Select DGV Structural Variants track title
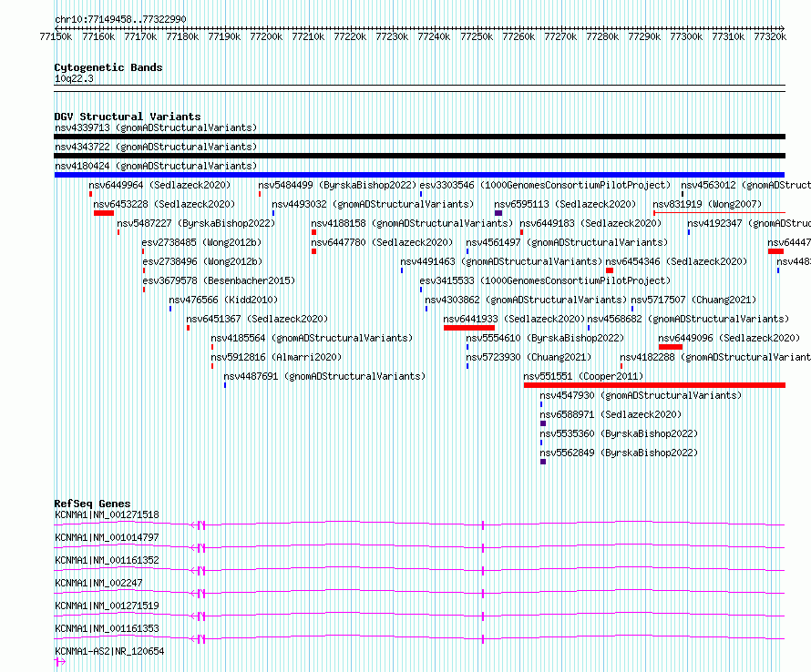Screen dimensions: 811x672 point(128,117)
